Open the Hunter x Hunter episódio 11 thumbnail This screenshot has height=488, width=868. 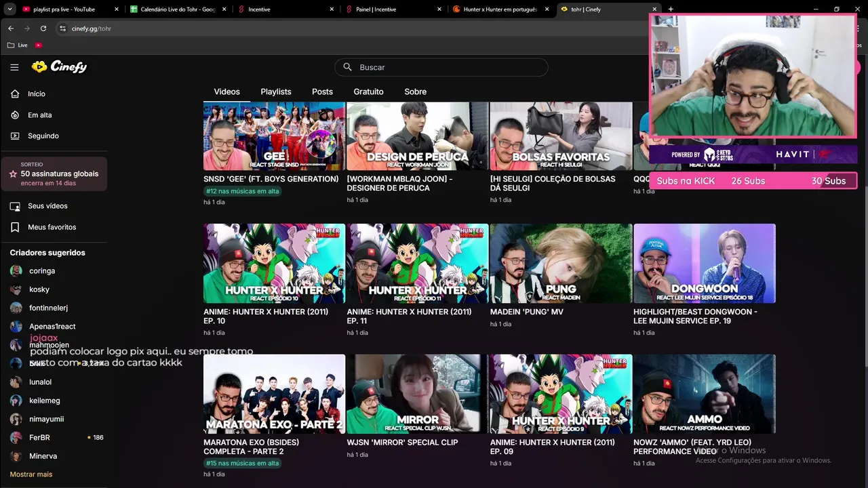(418, 263)
